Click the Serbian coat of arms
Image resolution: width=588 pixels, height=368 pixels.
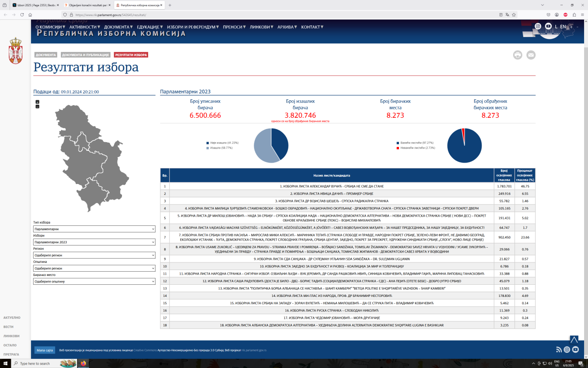click(15, 51)
